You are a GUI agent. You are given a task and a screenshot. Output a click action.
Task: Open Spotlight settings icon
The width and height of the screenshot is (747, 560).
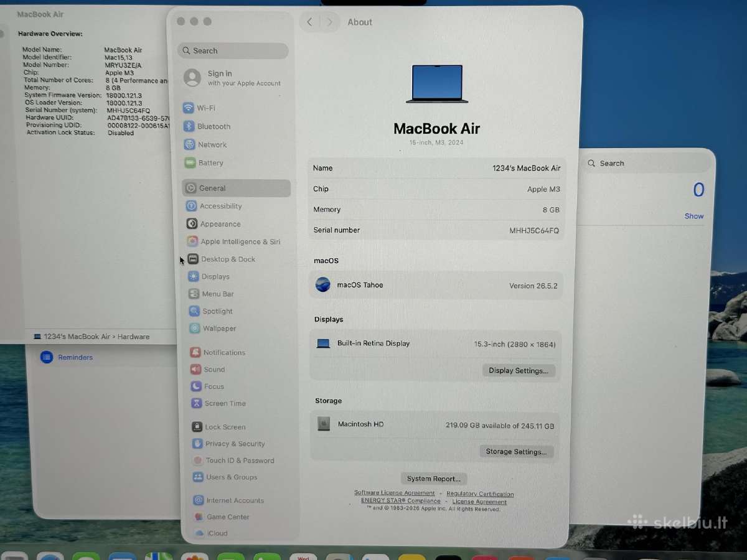tap(194, 311)
